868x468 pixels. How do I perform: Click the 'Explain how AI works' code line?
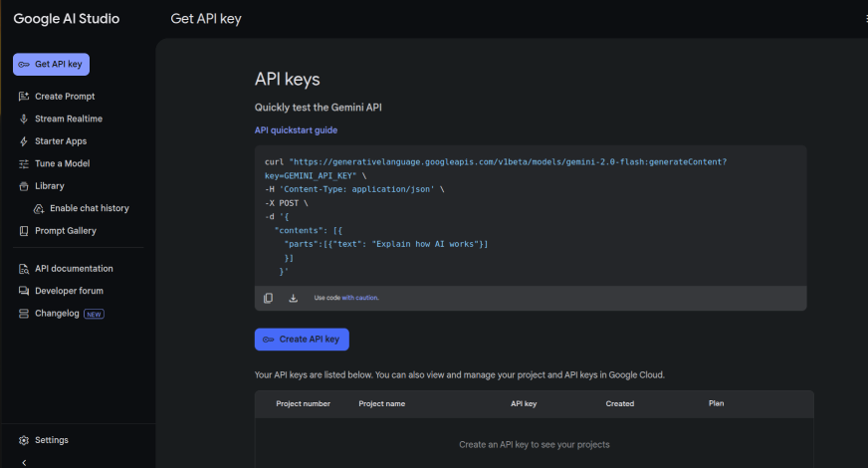[386, 244]
